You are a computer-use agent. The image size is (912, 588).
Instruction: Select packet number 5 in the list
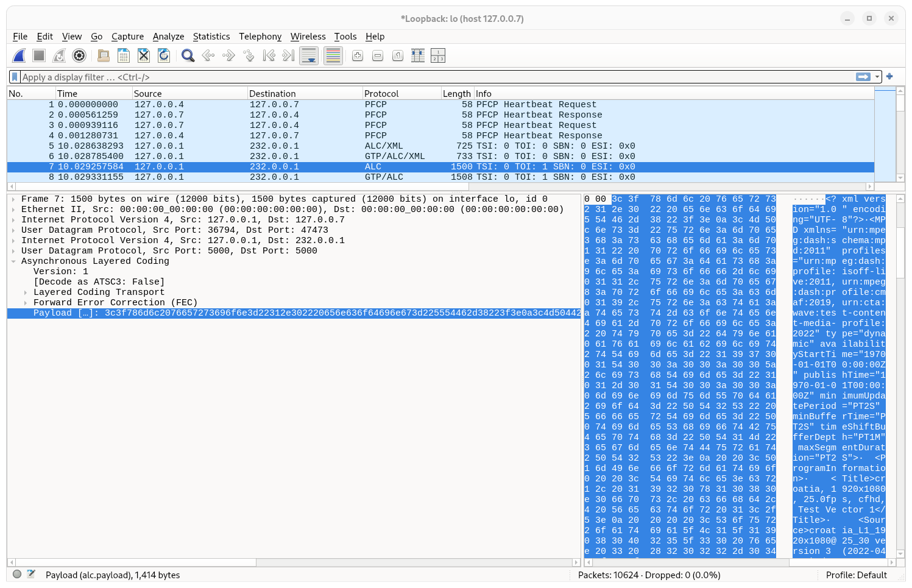click(244, 146)
